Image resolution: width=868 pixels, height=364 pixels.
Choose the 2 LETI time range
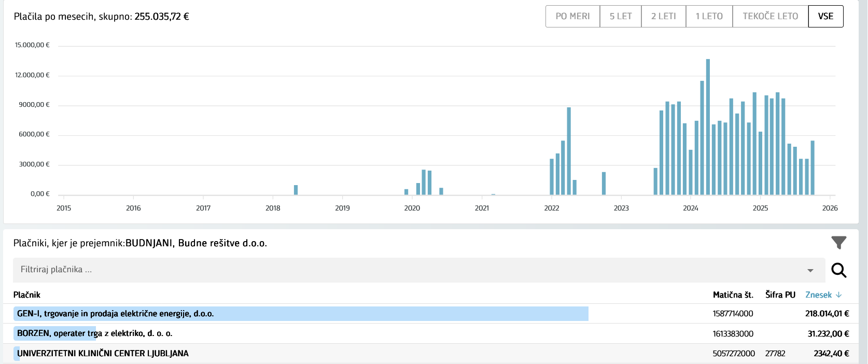(x=663, y=16)
